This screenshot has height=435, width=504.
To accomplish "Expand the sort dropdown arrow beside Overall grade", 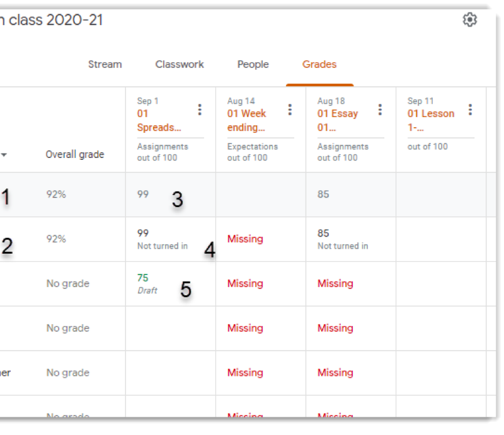I will pyautogui.click(x=5, y=155).
